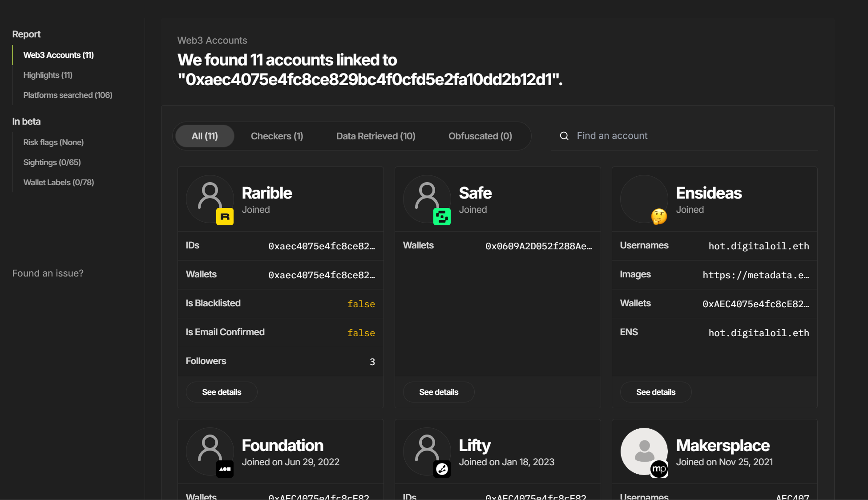Open Web3 Accounts (11) in sidebar
This screenshot has height=500, width=868.
58,55
